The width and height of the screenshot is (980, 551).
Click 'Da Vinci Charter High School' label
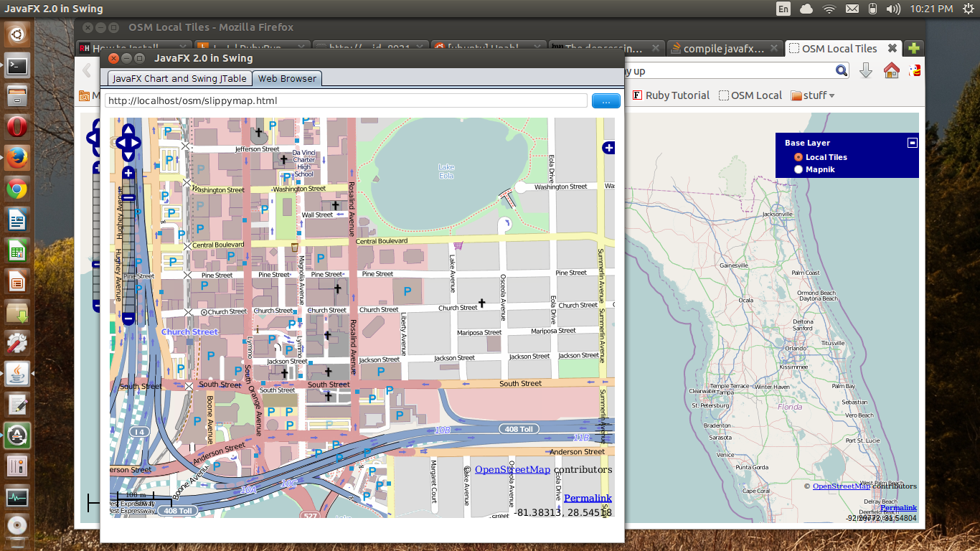pos(304,163)
